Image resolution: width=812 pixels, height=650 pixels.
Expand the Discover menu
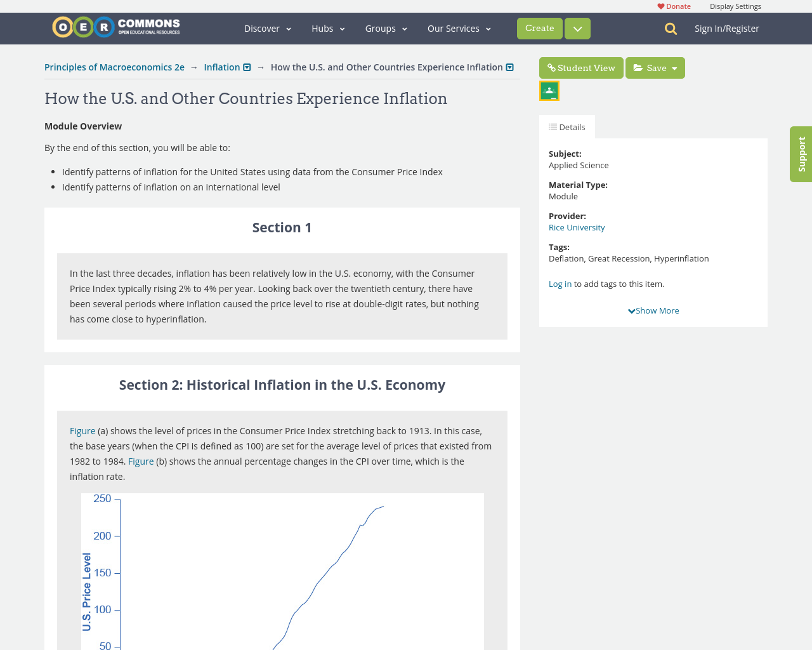(268, 29)
